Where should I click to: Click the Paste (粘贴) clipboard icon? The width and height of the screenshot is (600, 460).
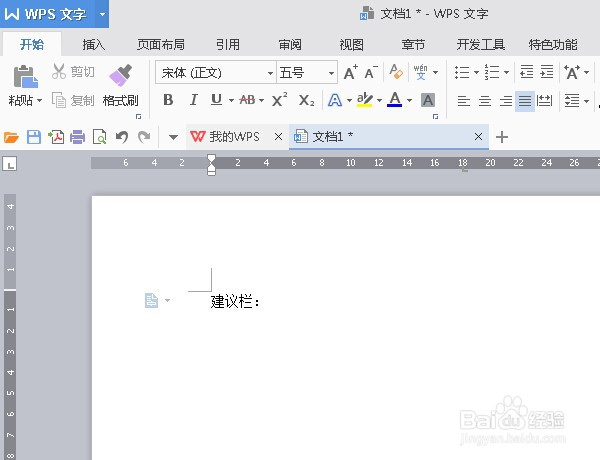click(x=25, y=77)
